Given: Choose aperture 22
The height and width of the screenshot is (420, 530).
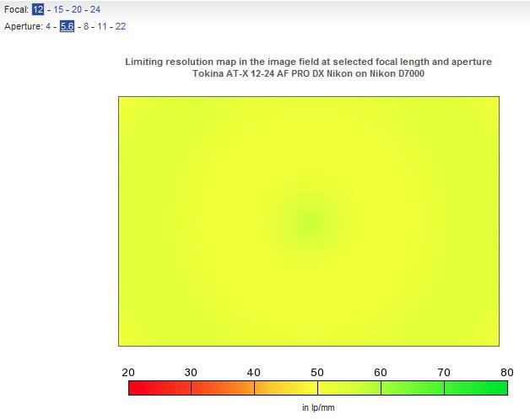Looking at the screenshot, I should (121, 26).
